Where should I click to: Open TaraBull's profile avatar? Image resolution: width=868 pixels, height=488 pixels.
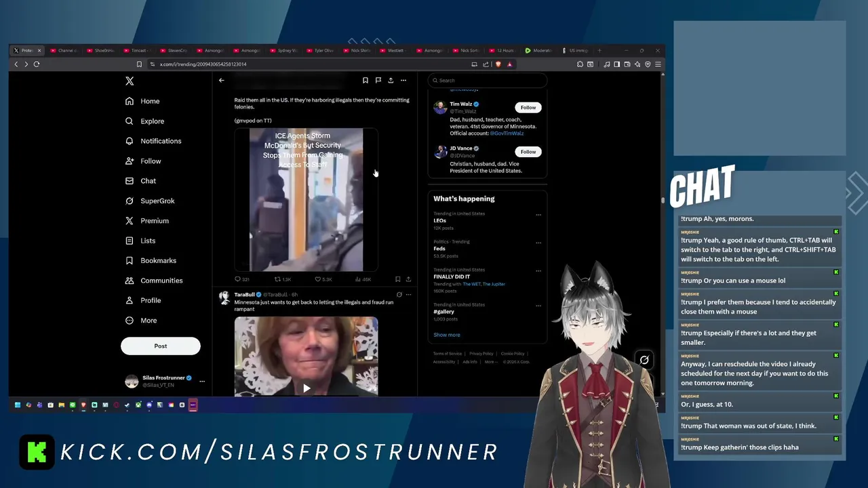click(224, 298)
